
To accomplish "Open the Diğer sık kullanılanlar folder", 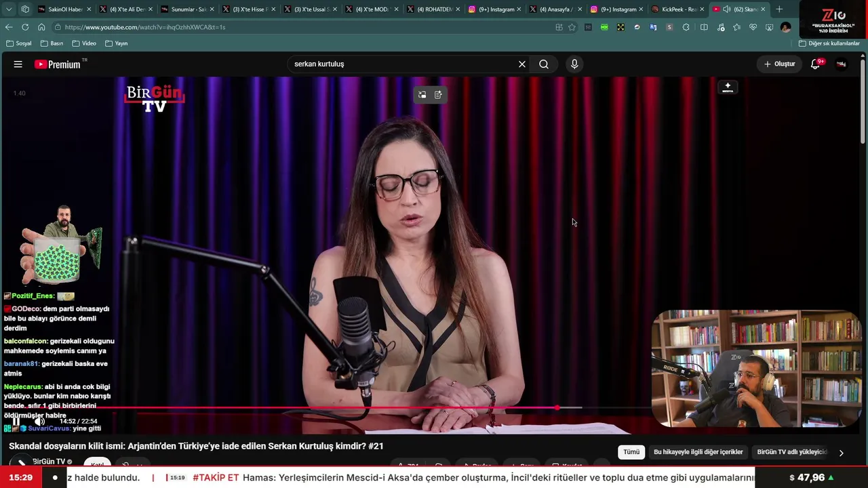I will coord(829,43).
